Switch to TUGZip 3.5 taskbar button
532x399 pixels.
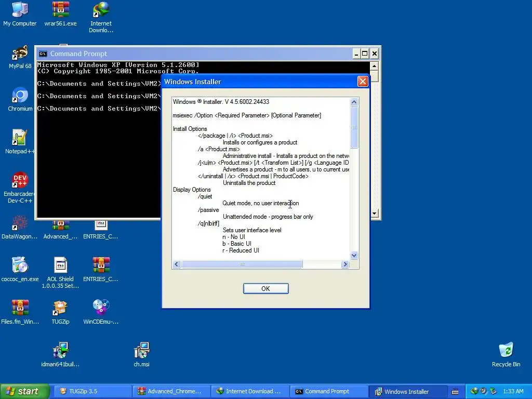point(93,392)
